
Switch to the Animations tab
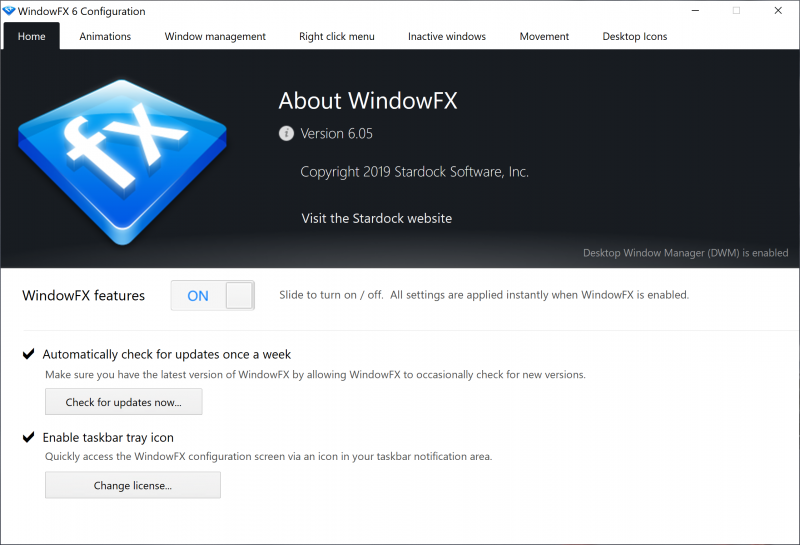(x=105, y=36)
